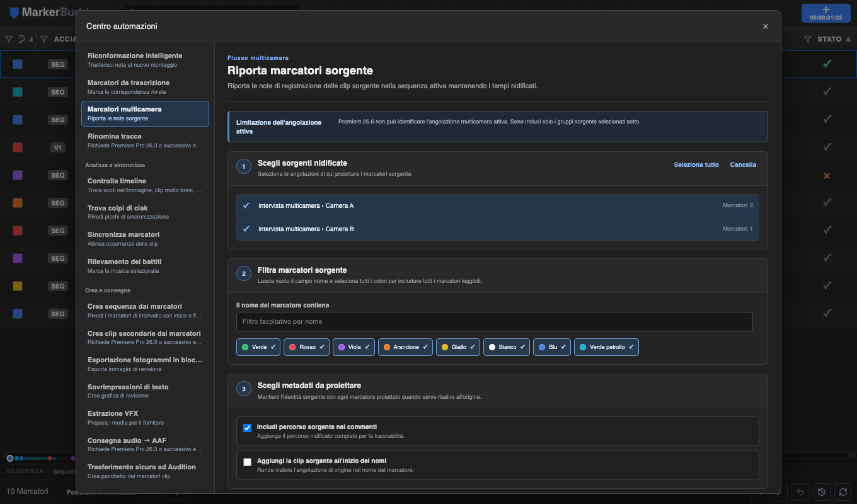The image size is (857, 504).
Task: Open Sovrimpressioni di testo automation
Action: pos(145,391)
